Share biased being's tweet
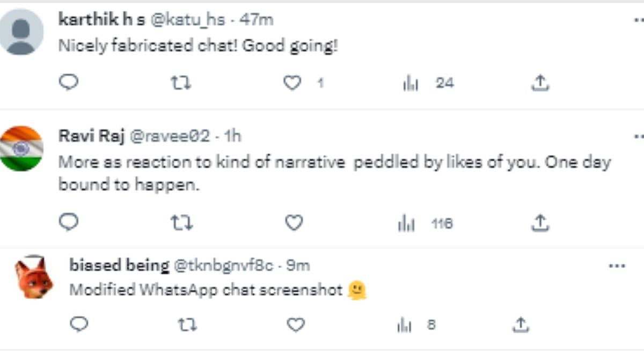644x362 pixels. click(x=519, y=324)
